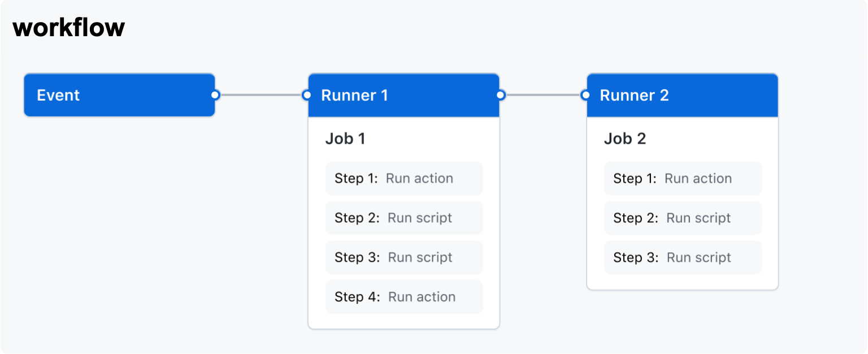Click Step 3 Run script in Job 1
Image resolution: width=868 pixels, height=354 pixels.
(x=403, y=257)
